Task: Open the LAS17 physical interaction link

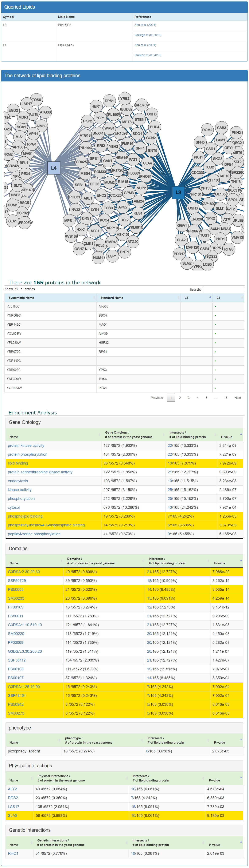Action: tap(13, 807)
